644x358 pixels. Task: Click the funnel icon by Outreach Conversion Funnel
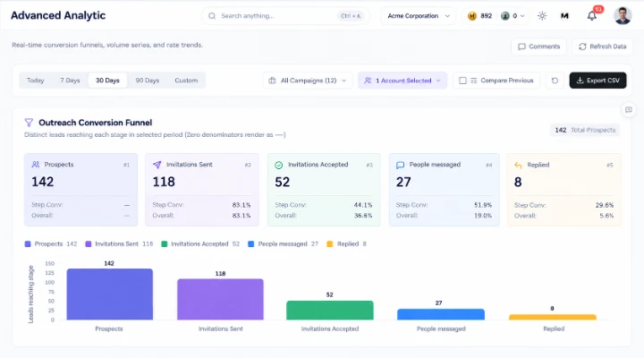(29, 123)
